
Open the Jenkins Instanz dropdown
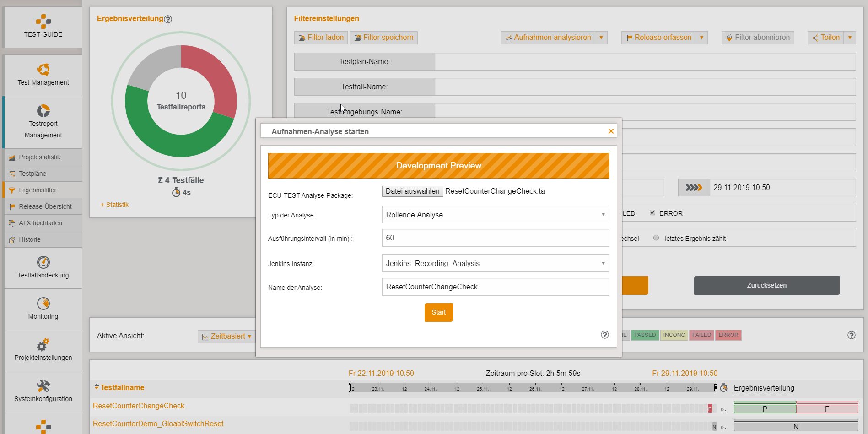(495, 263)
